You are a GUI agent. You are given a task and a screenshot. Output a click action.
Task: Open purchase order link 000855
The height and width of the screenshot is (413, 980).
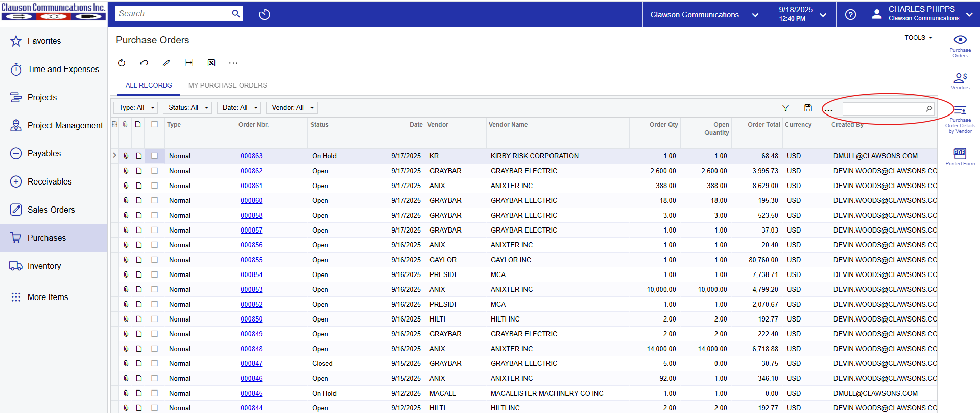pyautogui.click(x=251, y=260)
